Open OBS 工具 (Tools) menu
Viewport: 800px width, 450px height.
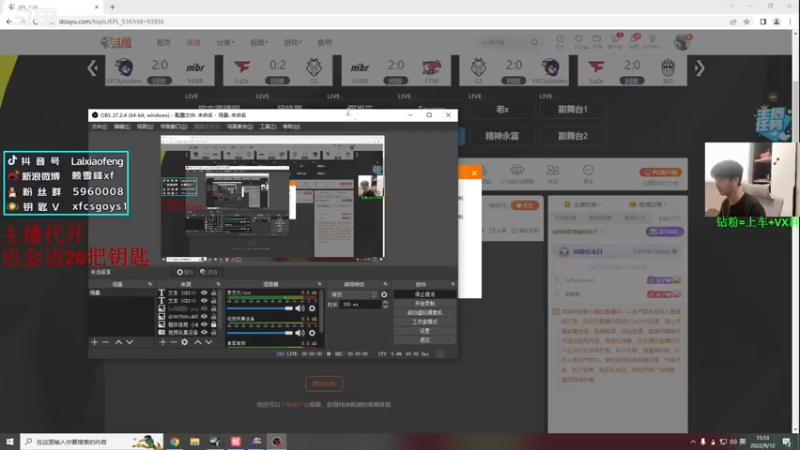268,127
